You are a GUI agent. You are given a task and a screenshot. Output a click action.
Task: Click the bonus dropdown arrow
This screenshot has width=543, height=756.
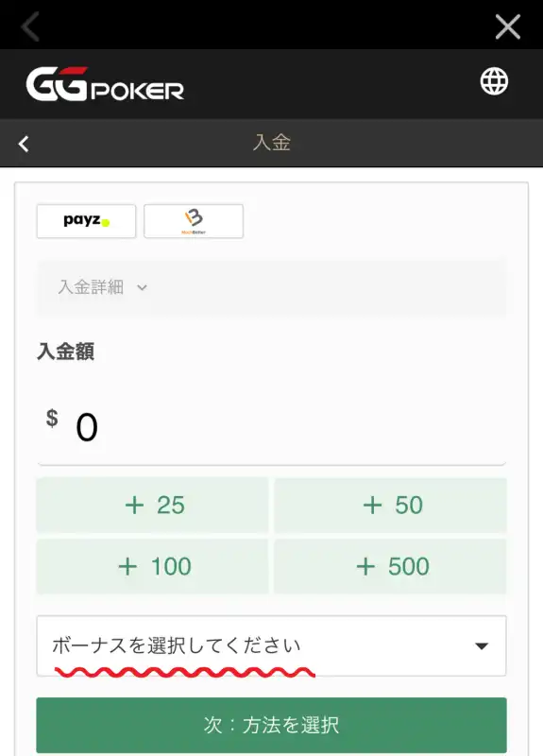tap(482, 646)
